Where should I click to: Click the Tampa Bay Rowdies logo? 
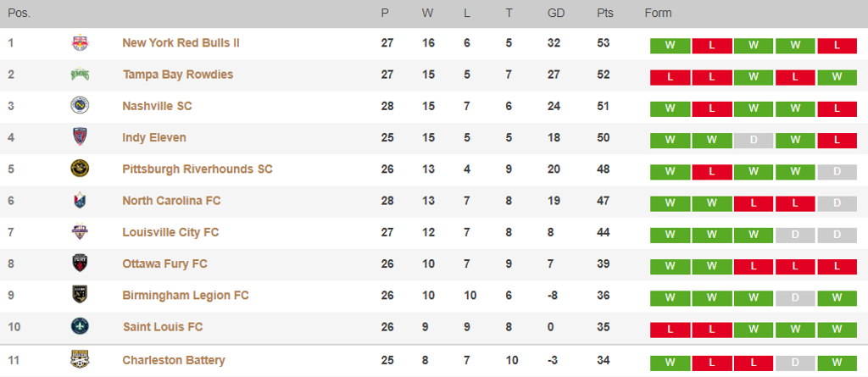click(x=81, y=75)
